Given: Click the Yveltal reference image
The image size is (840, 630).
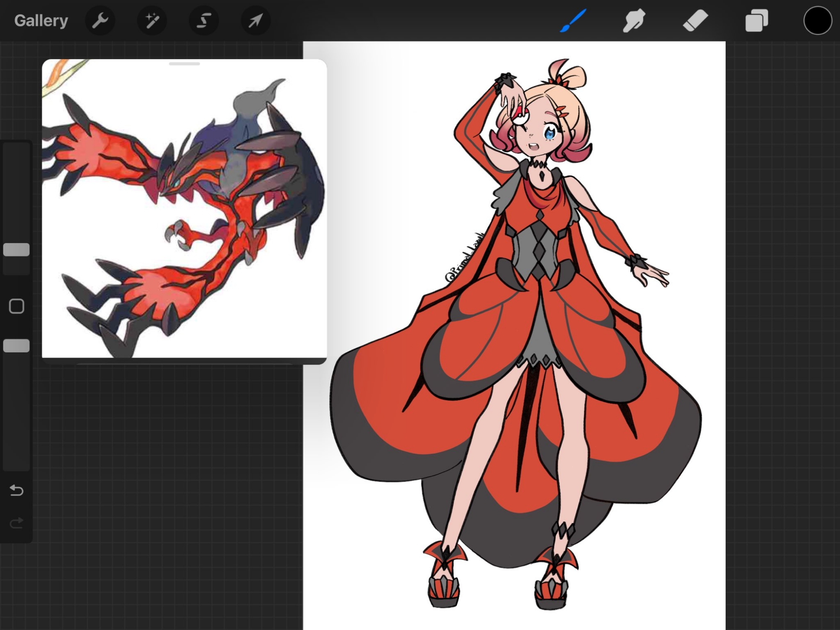Looking at the screenshot, I should [x=185, y=210].
